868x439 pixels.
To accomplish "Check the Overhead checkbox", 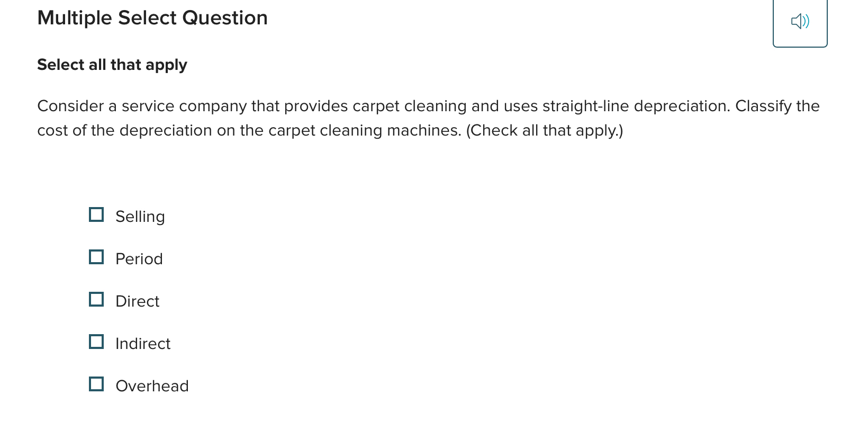I will [x=96, y=384].
